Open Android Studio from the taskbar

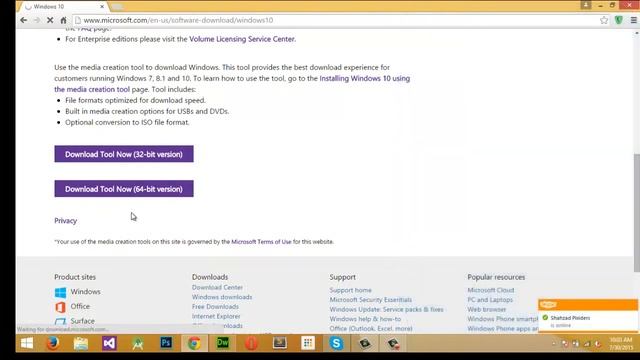coord(138,343)
